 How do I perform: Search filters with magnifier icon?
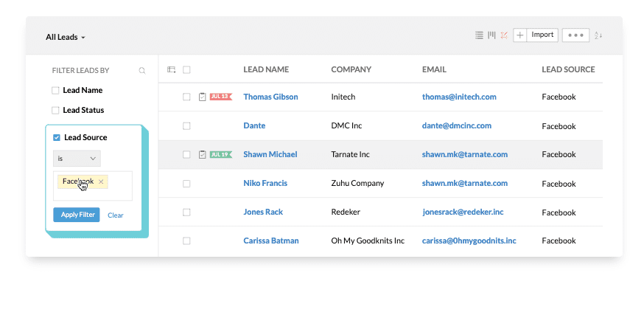click(142, 70)
